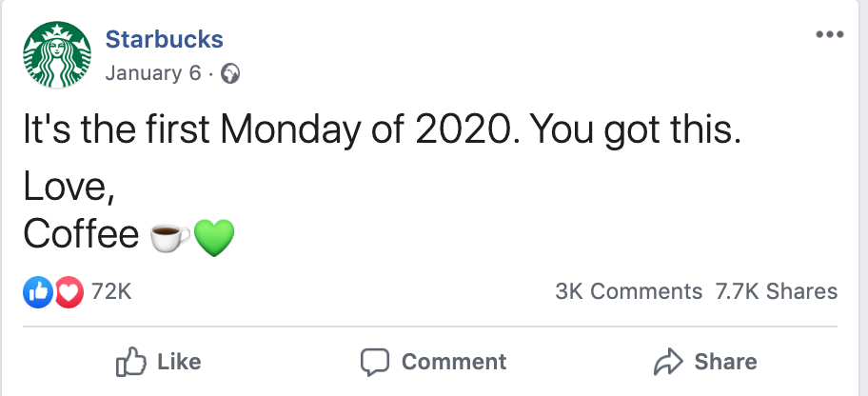Open the Starbucks page name link
The height and width of the screenshot is (396, 868).
click(164, 40)
